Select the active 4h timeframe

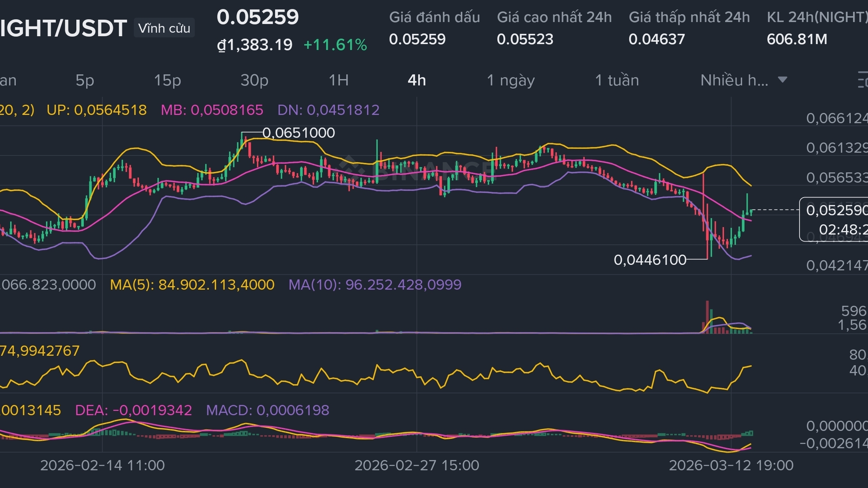point(417,80)
